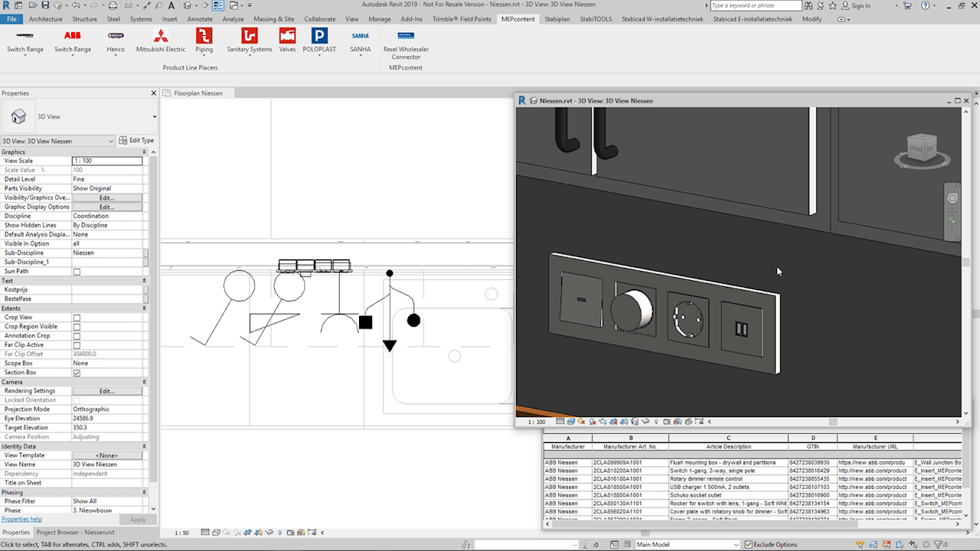Click the Select Links icon in status bar
Screen dimensions: 980x551
[x=860, y=544]
